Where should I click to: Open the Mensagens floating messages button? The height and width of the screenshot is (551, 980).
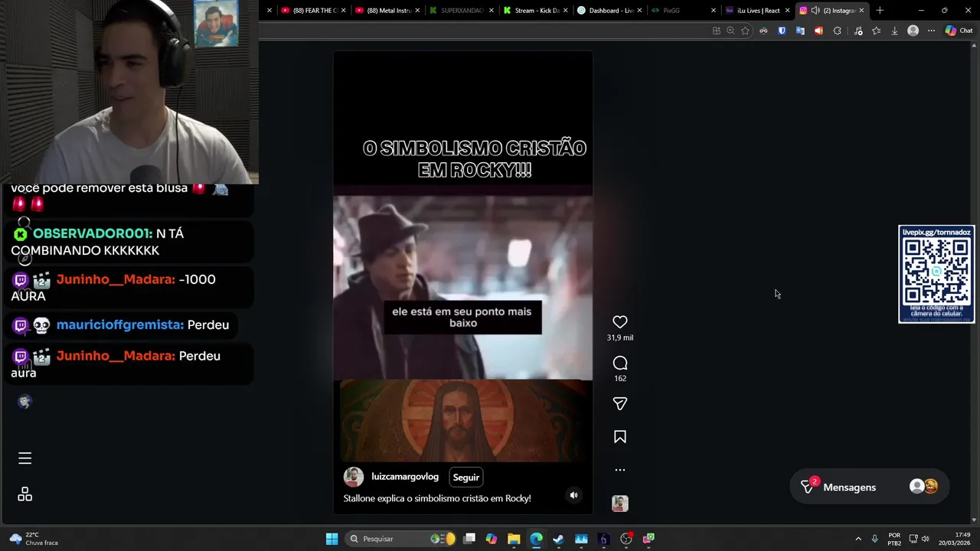[869, 487]
